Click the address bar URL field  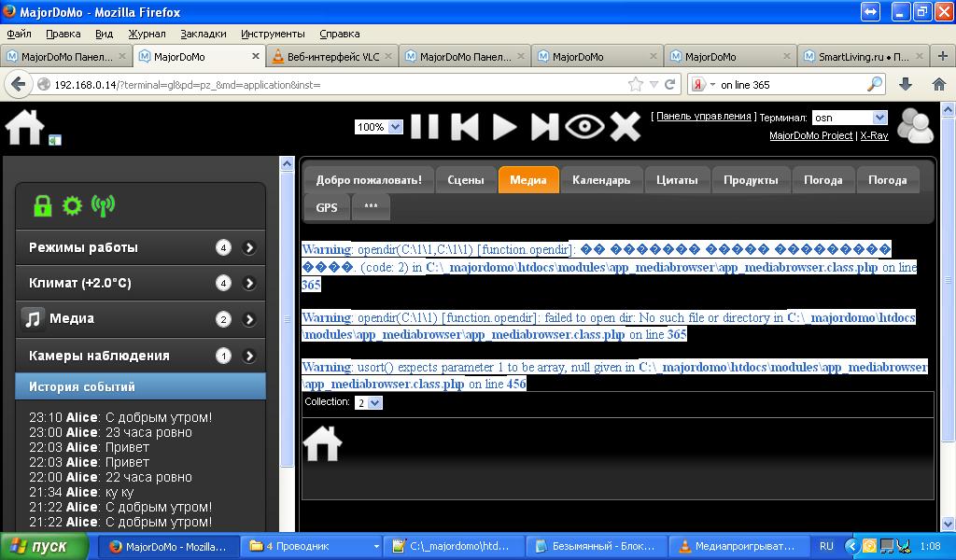(x=338, y=85)
